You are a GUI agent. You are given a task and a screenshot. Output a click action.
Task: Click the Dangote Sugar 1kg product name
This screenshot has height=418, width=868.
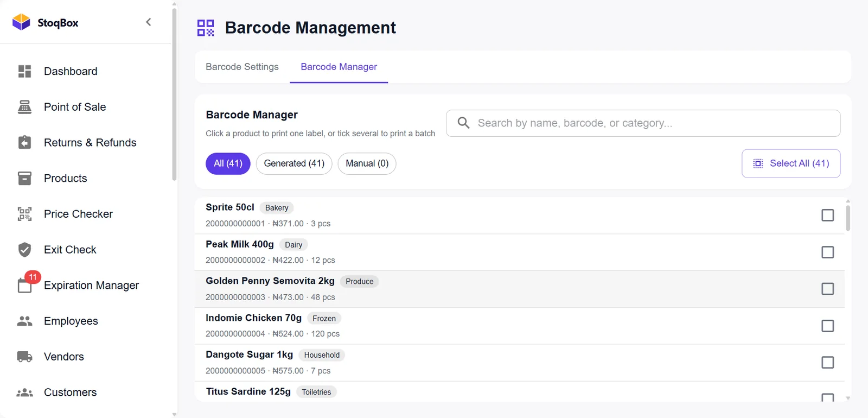(249, 354)
